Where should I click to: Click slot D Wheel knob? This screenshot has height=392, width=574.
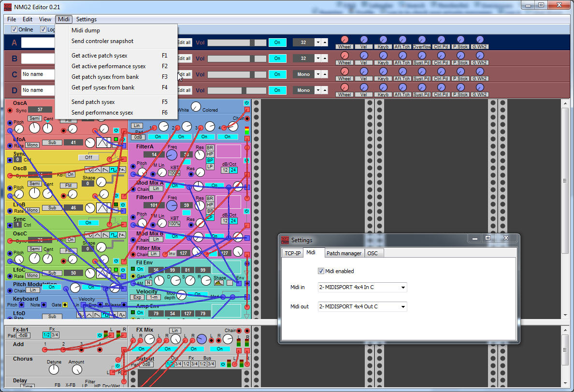[344, 87]
